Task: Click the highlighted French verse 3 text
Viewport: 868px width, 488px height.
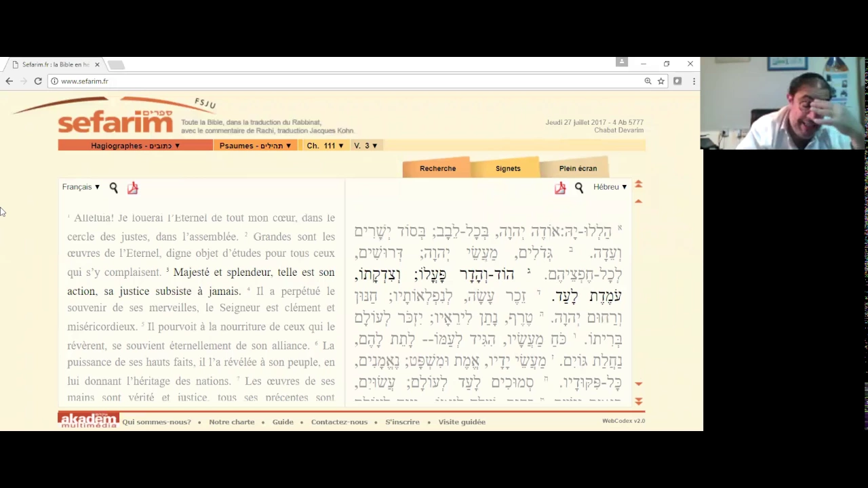Action: pos(201,281)
